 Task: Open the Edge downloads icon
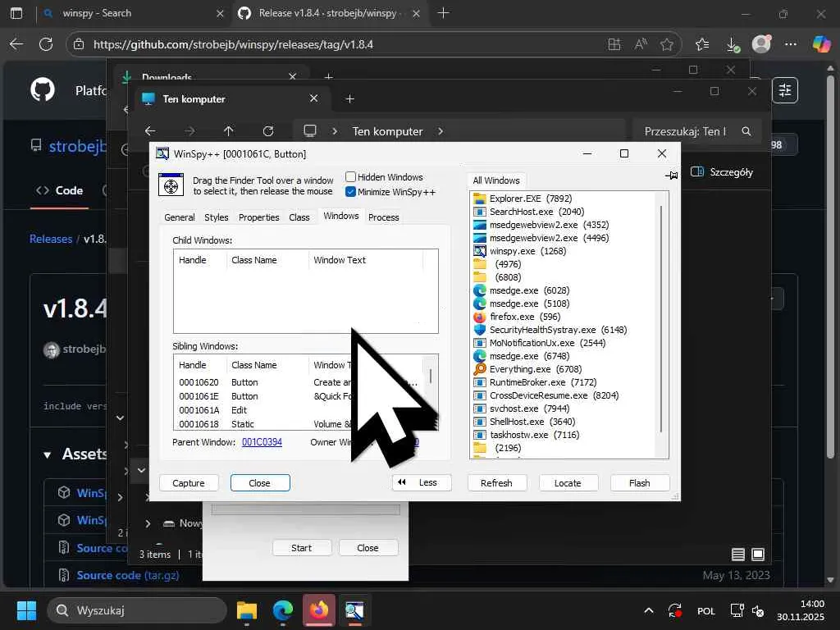coord(733,44)
